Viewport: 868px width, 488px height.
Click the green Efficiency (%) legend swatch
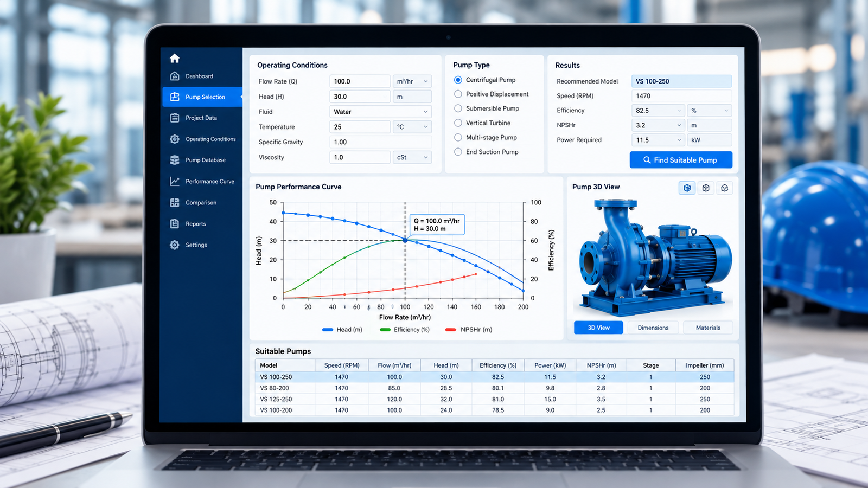click(385, 330)
